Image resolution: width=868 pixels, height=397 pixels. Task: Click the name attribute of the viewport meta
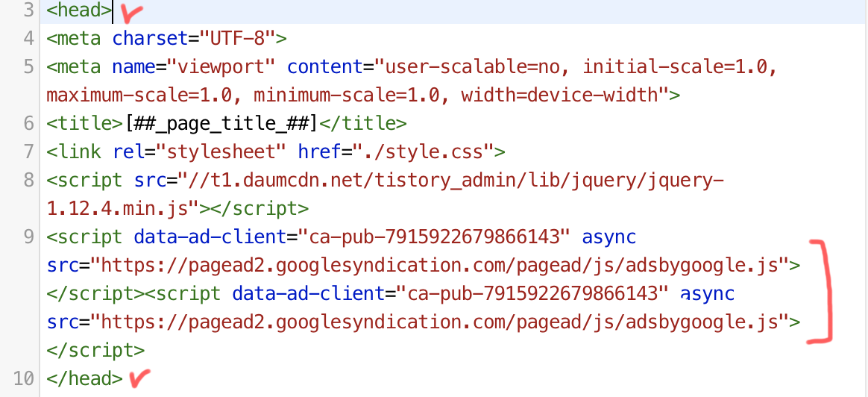(x=133, y=67)
